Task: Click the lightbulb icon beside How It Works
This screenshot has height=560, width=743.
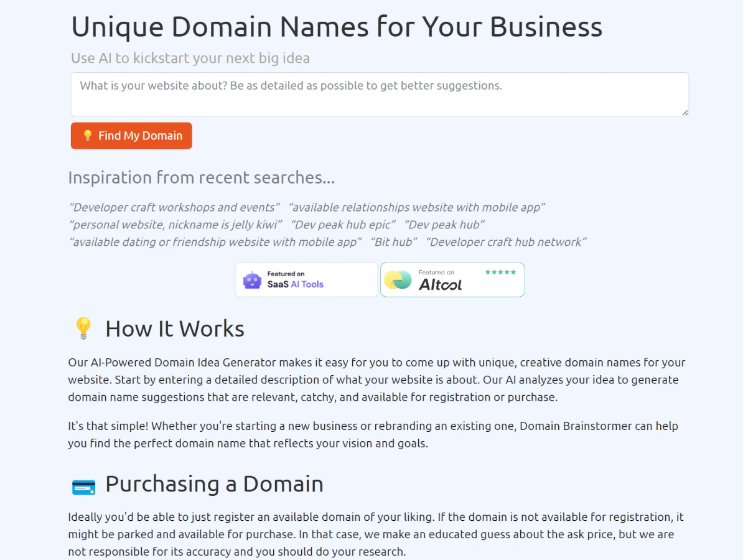Action: tap(83, 328)
